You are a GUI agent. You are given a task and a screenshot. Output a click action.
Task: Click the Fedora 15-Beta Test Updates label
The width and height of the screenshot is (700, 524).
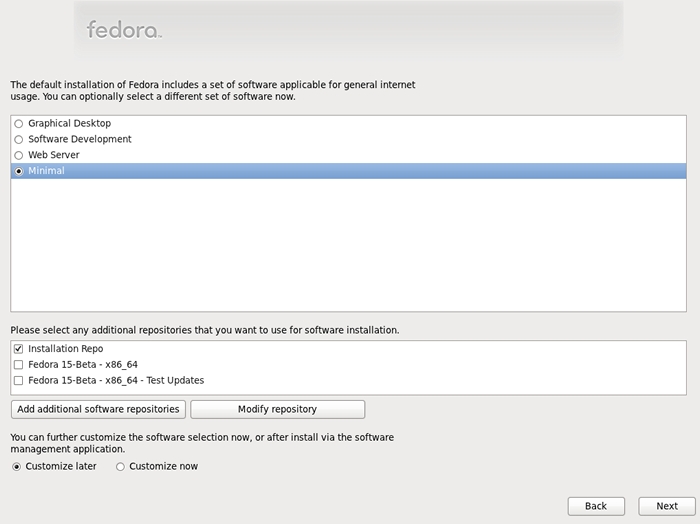116,380
